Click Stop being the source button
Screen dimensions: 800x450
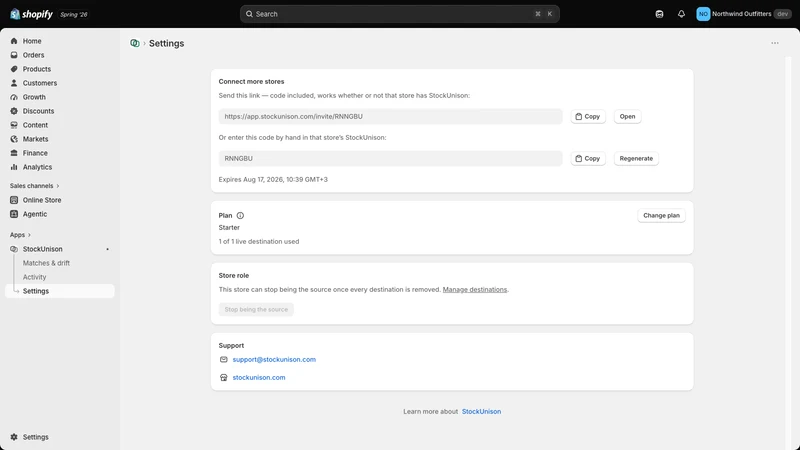(x=256, y=309)
